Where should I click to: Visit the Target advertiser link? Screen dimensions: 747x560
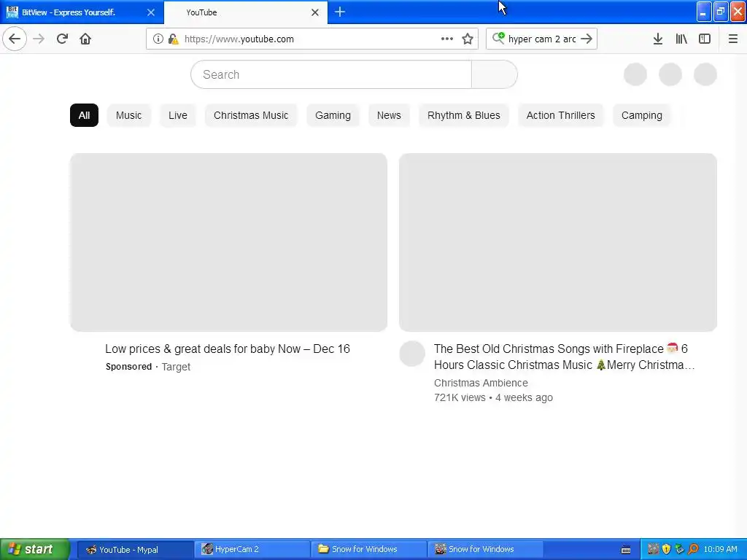[x=176, y=367]
